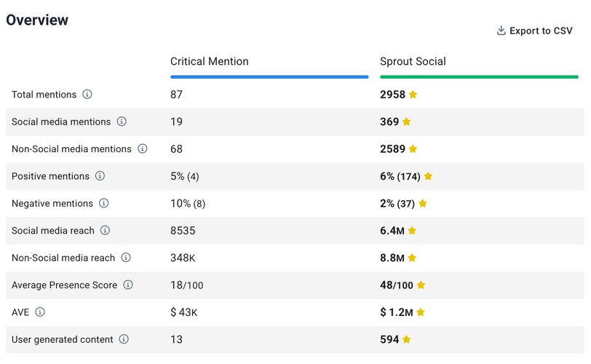
Task: Click the star next to 369
Action: point(406,122)
